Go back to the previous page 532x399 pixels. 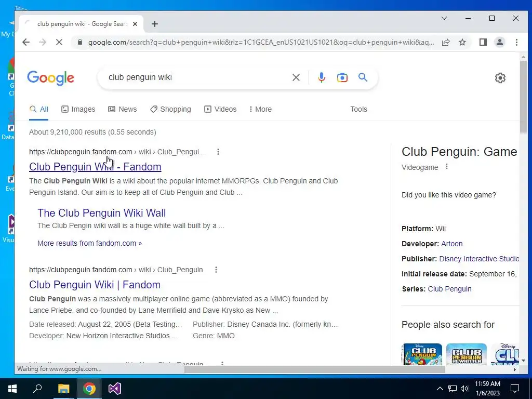[26, 42]
